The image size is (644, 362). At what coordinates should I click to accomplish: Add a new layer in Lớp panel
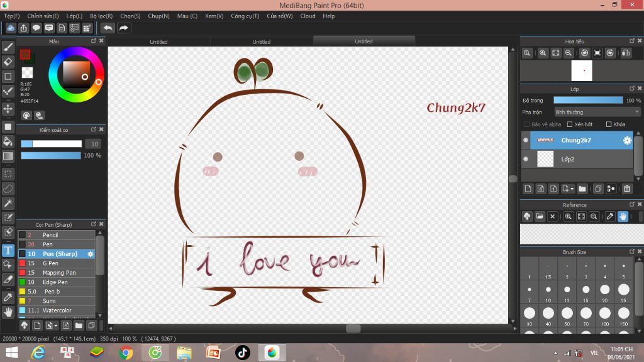(x=528, y=189)
